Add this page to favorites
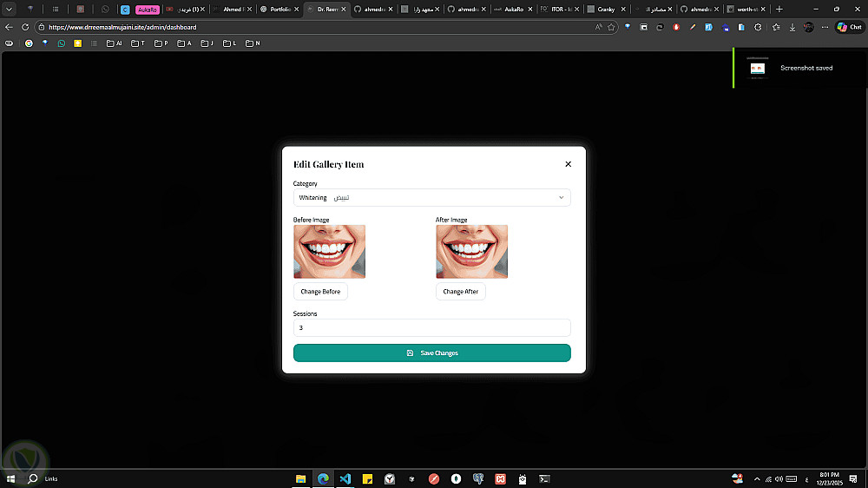 coord(611,27)
